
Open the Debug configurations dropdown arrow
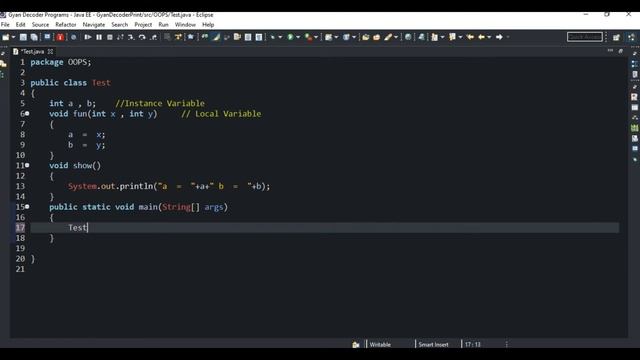point(280,37)
